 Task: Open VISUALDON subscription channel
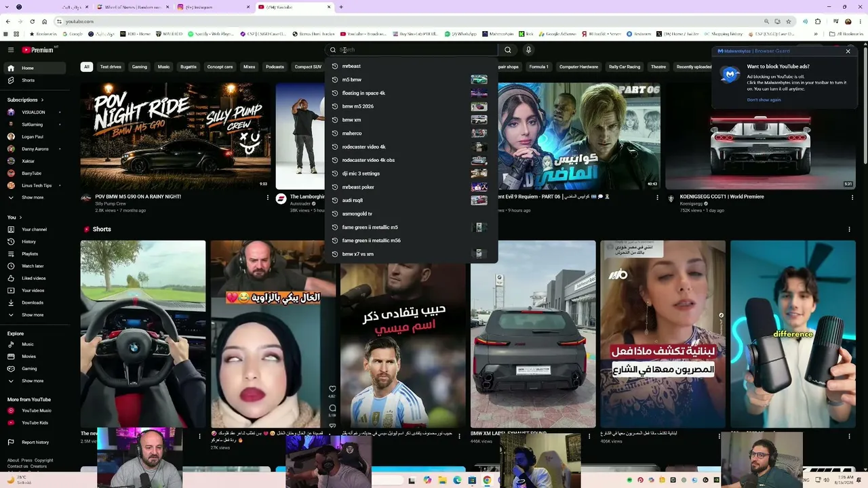[x=34, y=112]
